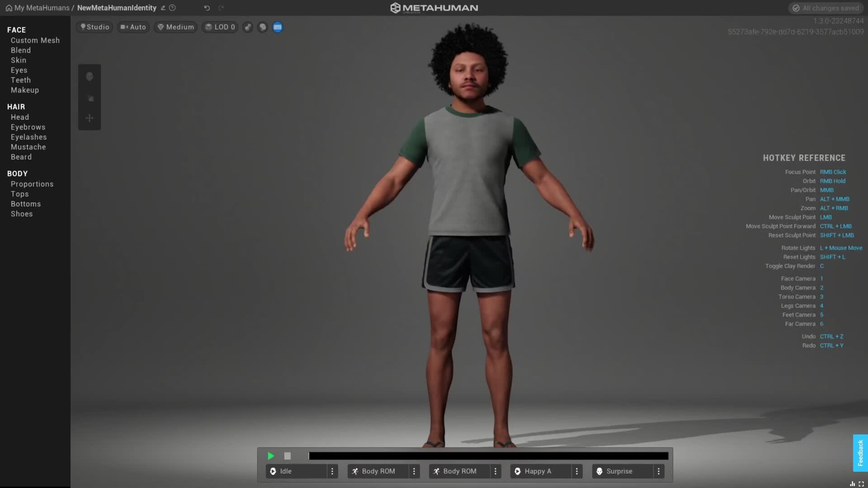This screenshot has height=488, width=868.
Task: Open the options menu on the Happy A clip
Action: coord(577,471)
